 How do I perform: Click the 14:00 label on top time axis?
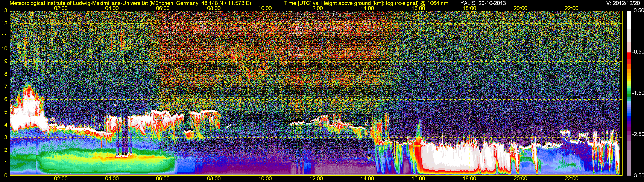click(367, 8)
